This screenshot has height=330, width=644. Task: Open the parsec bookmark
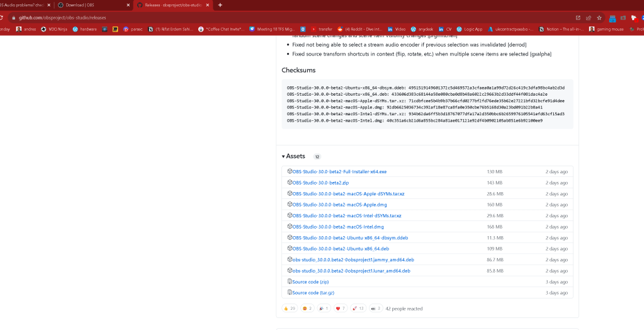[x=133, y=29]
